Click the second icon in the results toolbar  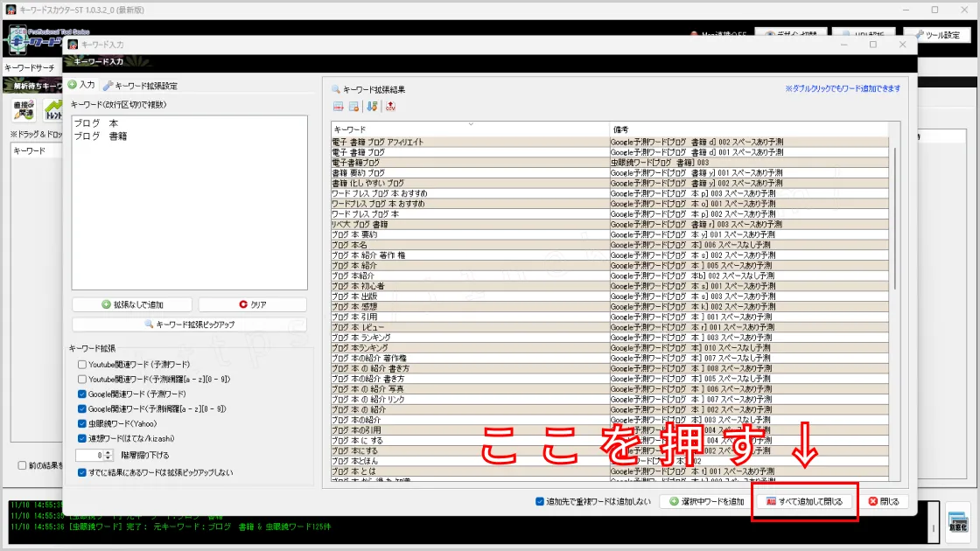click(x=354, y=107)
